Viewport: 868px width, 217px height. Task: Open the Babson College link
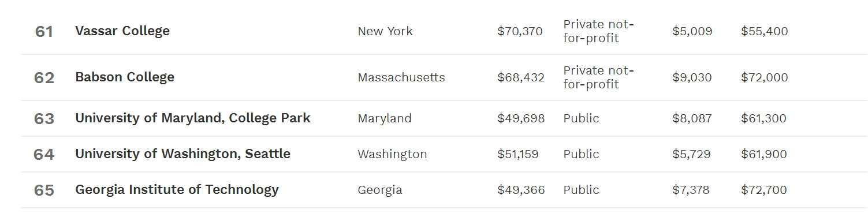[x=125, y=77]
